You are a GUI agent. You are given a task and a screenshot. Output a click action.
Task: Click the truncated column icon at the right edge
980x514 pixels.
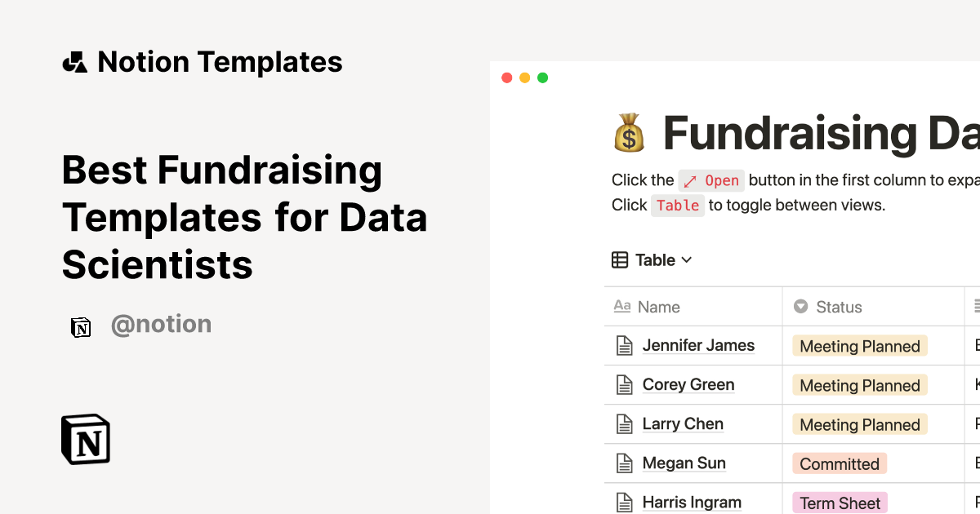pyautogui.click(x=976, y=305)
